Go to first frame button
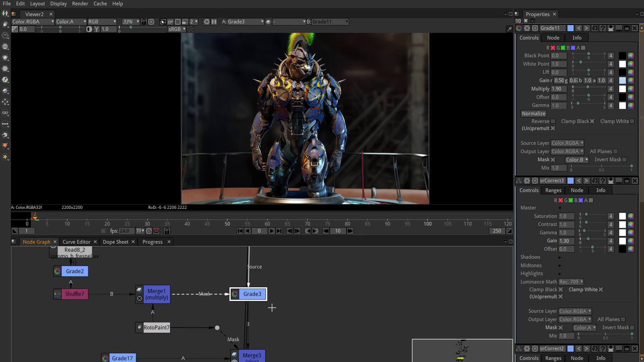This screenshot has height=362, width=644. pos(240,231)
